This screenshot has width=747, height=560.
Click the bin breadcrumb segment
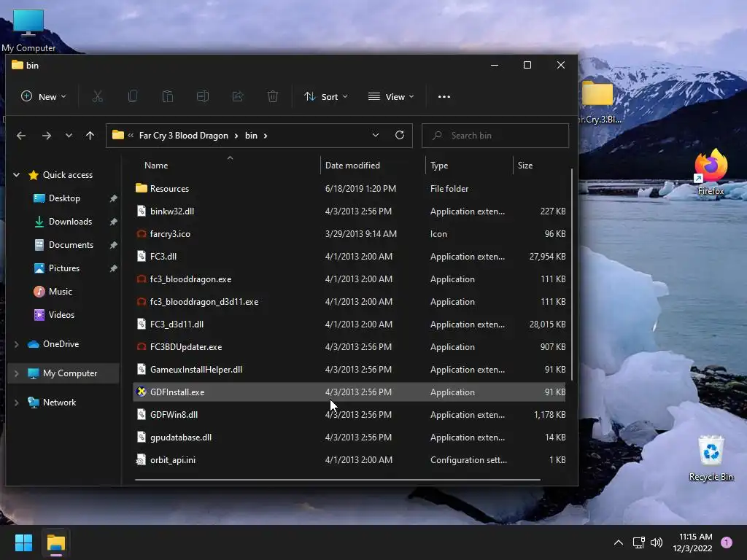pyautogui.click(x=251, y=136)
